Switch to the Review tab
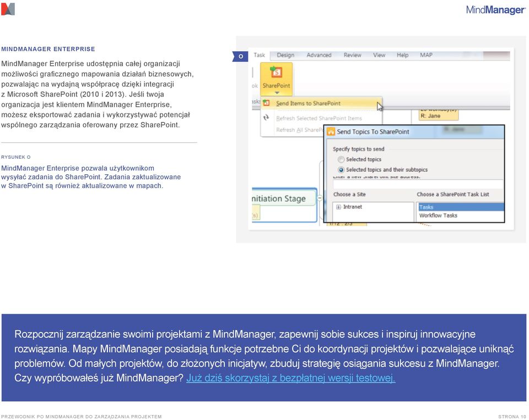The height and width of the screenshot is (420, 529). click(352, 55)
